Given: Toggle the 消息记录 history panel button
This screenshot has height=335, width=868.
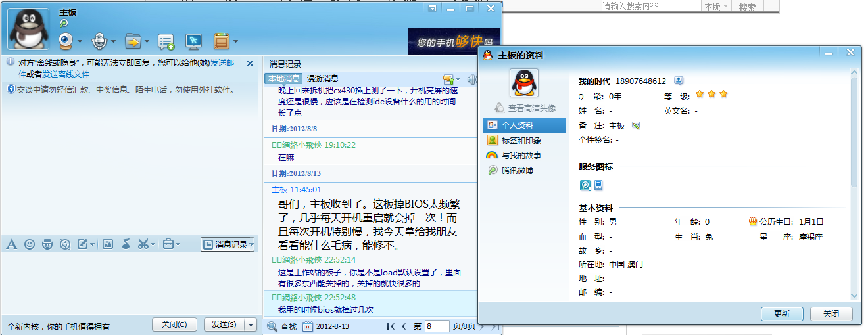Looking at the screenshot, I should pos(227,244).
